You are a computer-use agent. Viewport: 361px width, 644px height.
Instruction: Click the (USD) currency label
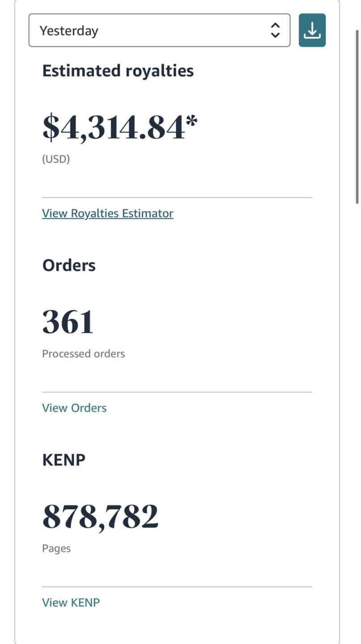56,159
